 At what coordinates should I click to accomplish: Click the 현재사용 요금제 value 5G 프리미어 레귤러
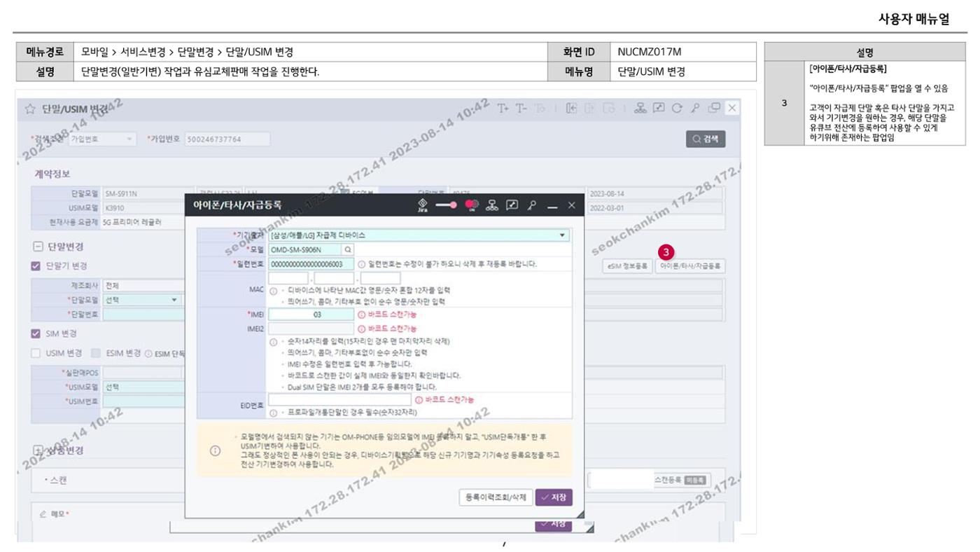pyautogui.click(x=134, y=222)
